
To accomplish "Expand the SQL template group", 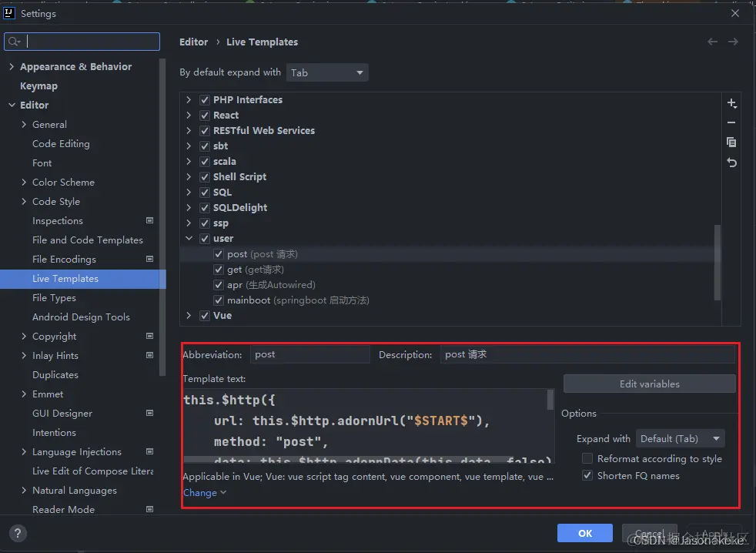I will [189, 192].
